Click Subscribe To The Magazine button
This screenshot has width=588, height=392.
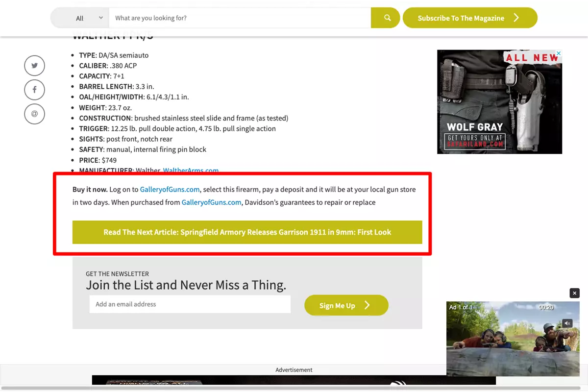pos(470,18)
